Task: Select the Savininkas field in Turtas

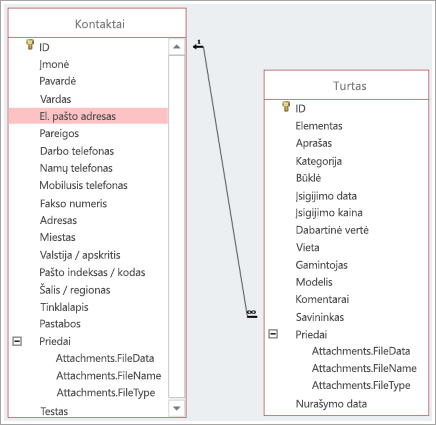Action: [x=320, y=317]
